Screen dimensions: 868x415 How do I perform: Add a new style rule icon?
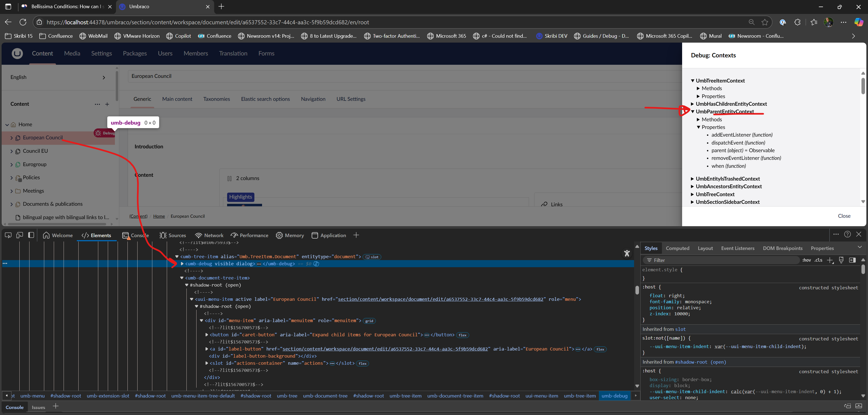830,260
